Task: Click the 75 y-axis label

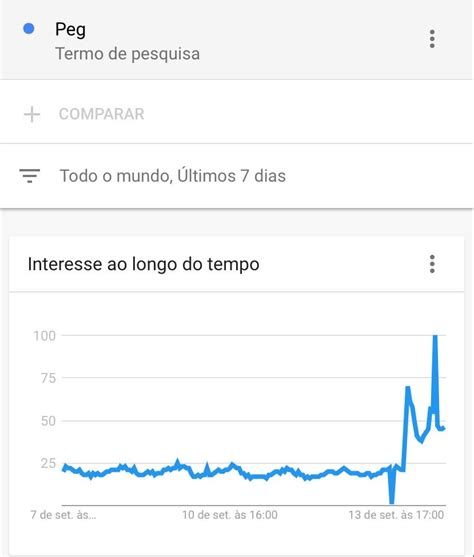Action: (48, 378)
